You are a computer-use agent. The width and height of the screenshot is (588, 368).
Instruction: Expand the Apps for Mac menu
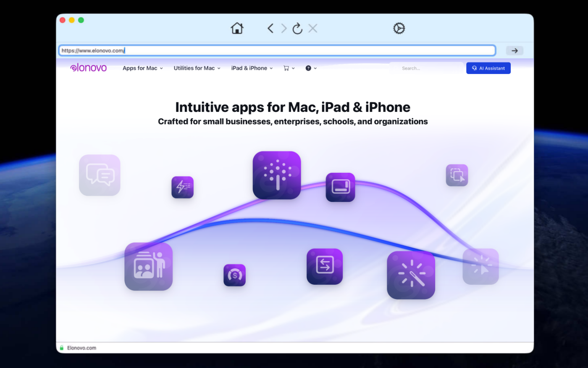click(143, 68)
